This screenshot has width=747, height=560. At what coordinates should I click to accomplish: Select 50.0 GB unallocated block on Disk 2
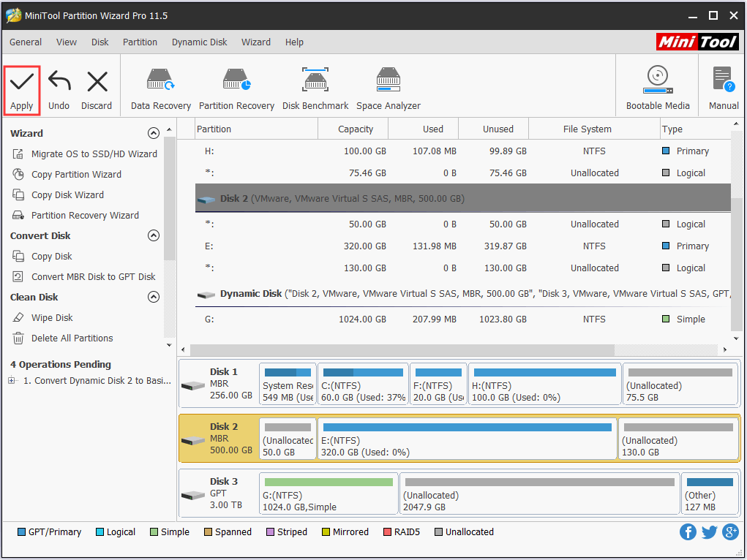click(288, 439)
